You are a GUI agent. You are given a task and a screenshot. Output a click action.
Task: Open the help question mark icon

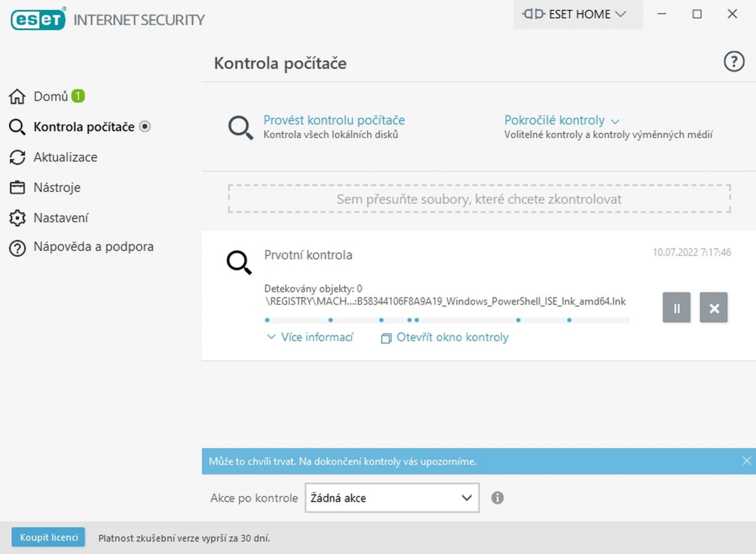734,61
